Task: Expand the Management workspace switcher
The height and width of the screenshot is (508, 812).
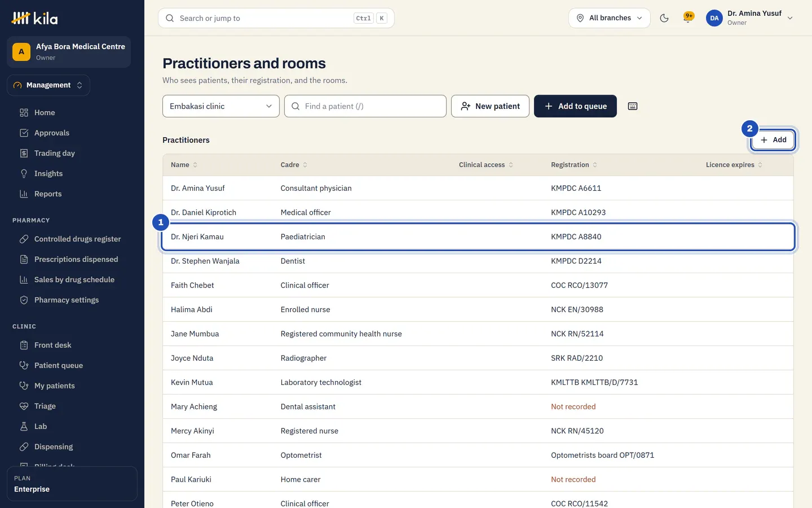Action: point(48,85)
